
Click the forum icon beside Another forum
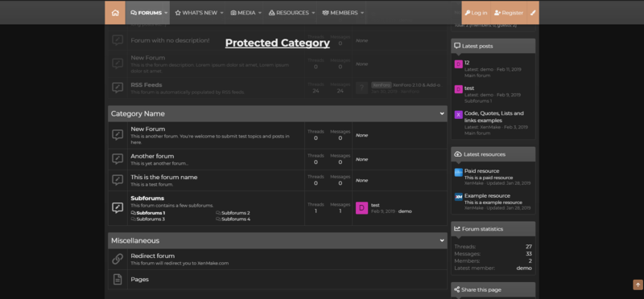118,159
